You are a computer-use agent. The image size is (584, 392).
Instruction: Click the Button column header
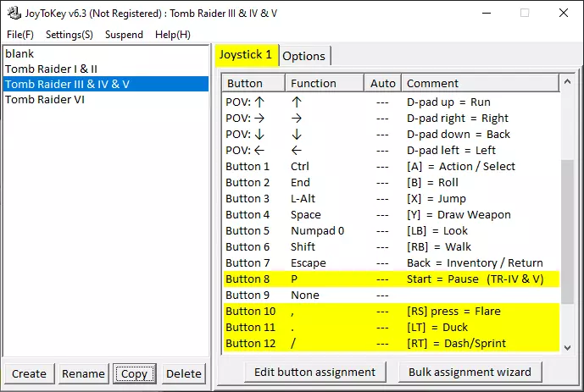coord(253,83)
